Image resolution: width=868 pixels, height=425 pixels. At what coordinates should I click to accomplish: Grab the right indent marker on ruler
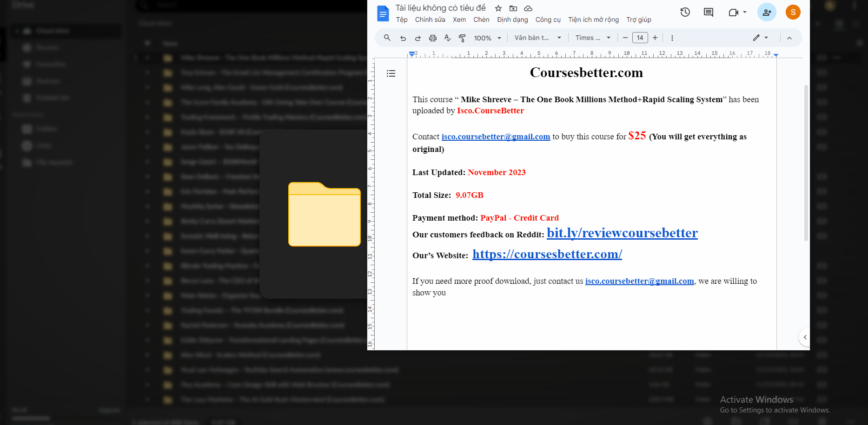click(x=775, y=55)
